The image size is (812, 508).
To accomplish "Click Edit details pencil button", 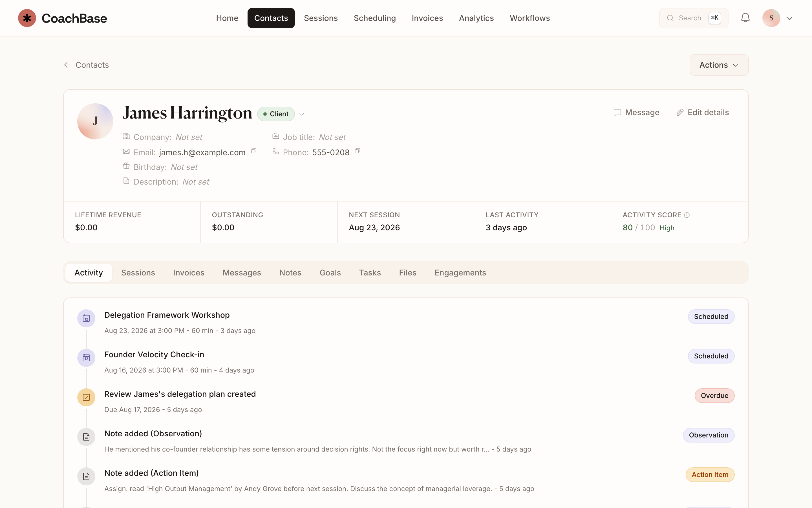I will click(703, 113).
